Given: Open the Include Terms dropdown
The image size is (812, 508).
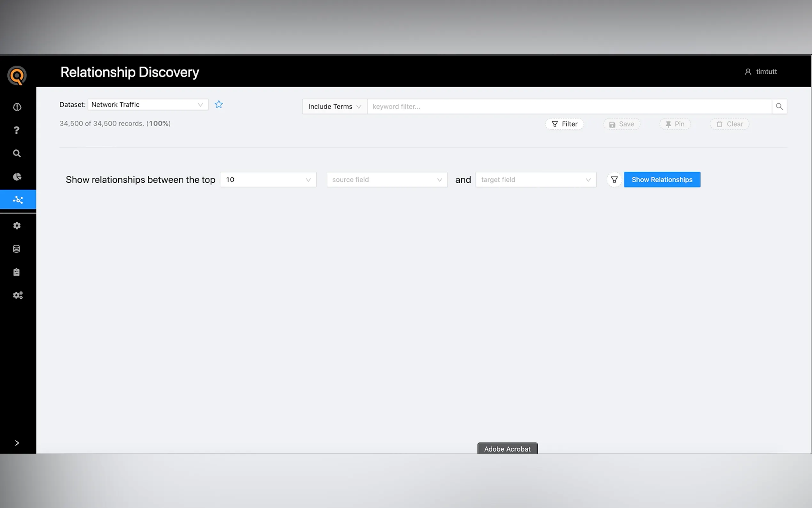Looking at the screenshot, I should [x=334, y=107].
